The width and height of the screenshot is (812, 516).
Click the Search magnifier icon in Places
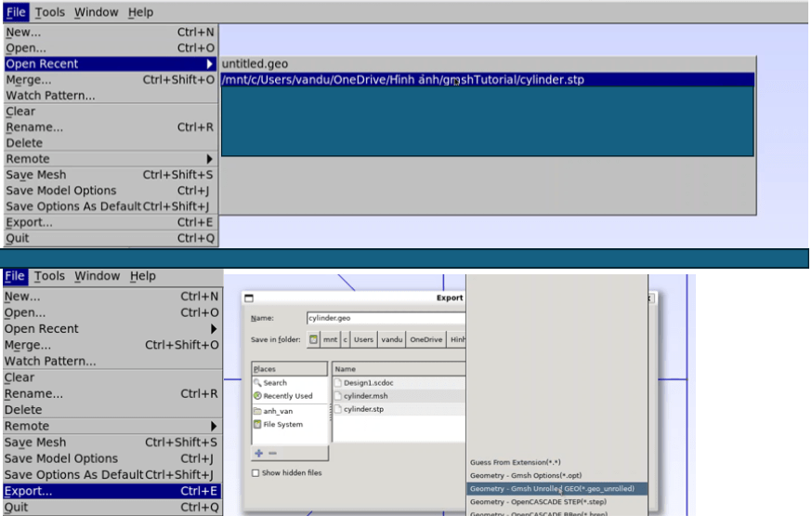click(257, 383)
